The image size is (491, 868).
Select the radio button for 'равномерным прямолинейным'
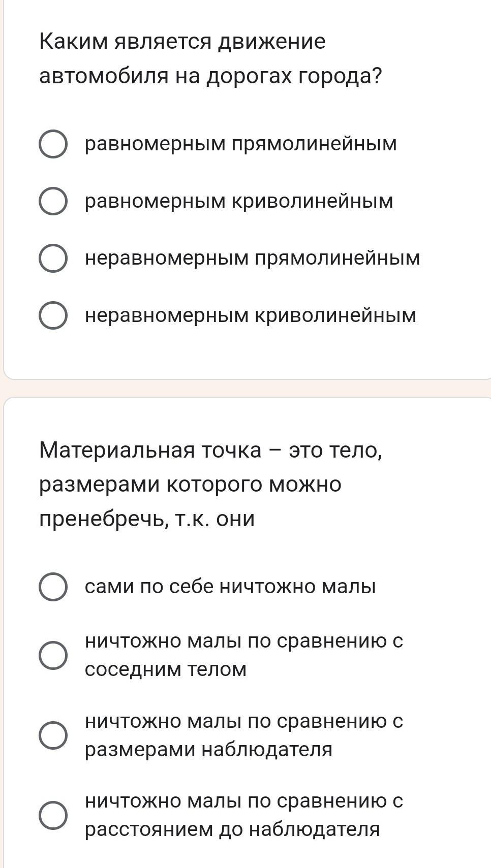[x=53, y=144]
